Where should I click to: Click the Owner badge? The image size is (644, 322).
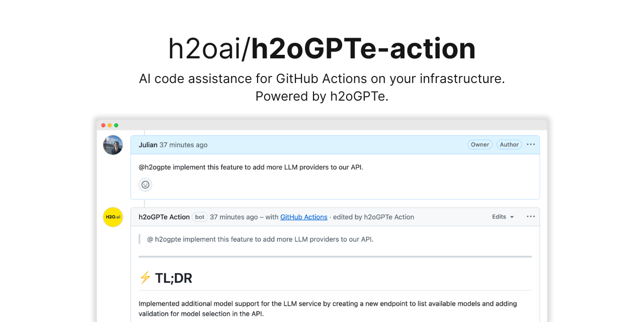tap(479, 144)
